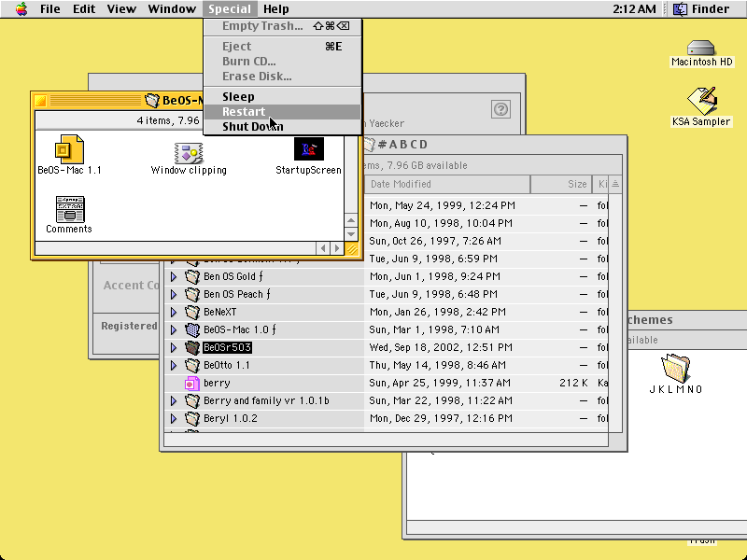
Task: Choose Restart from the Special menu
Action: 283,112
